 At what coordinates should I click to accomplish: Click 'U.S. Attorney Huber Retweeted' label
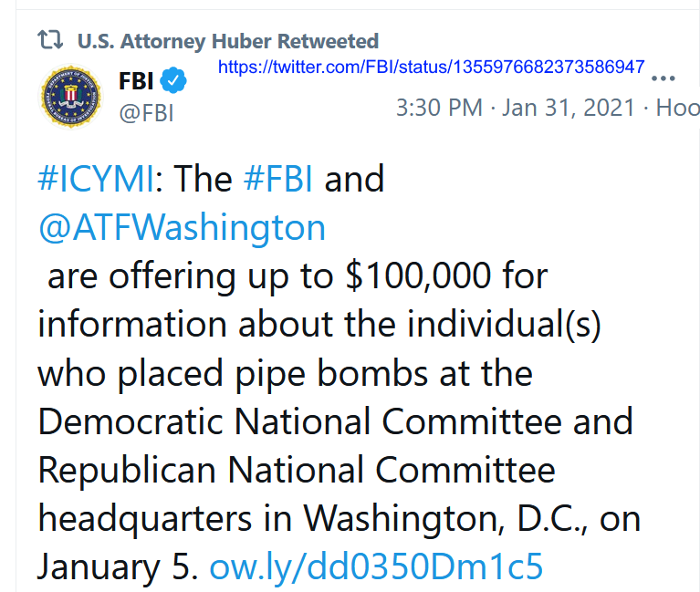[228, 41]
